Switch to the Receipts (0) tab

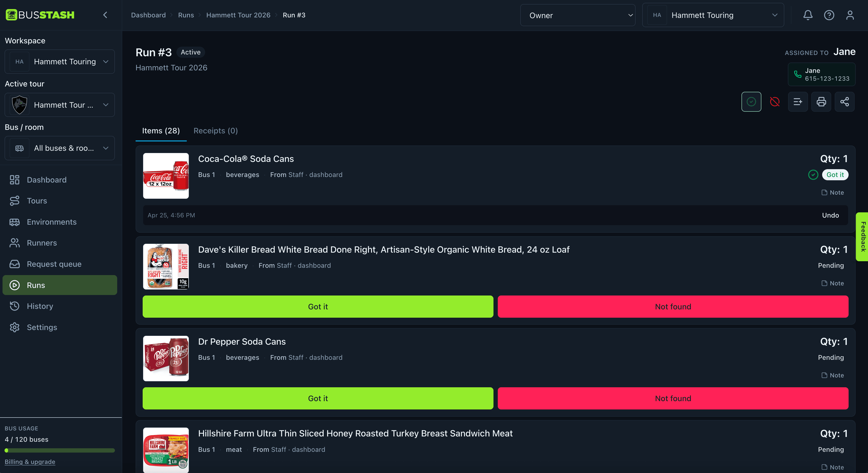pyautogui.click(x=216, y=131)
